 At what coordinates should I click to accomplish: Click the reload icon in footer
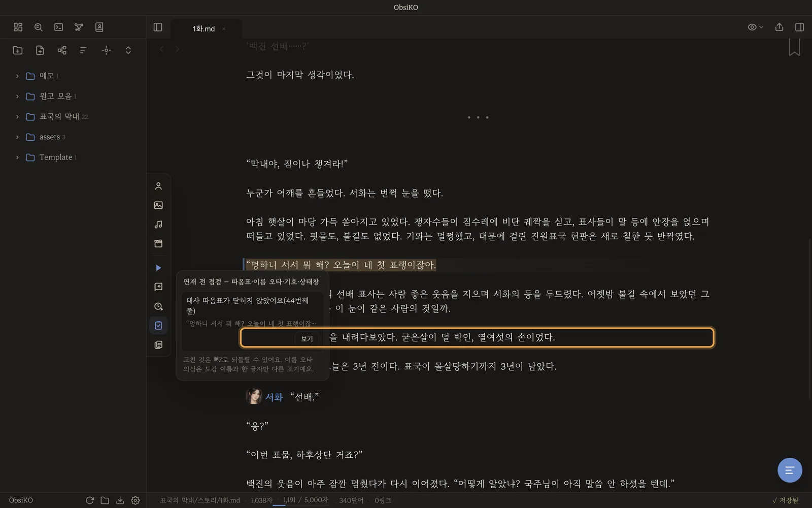pos(90,500)
